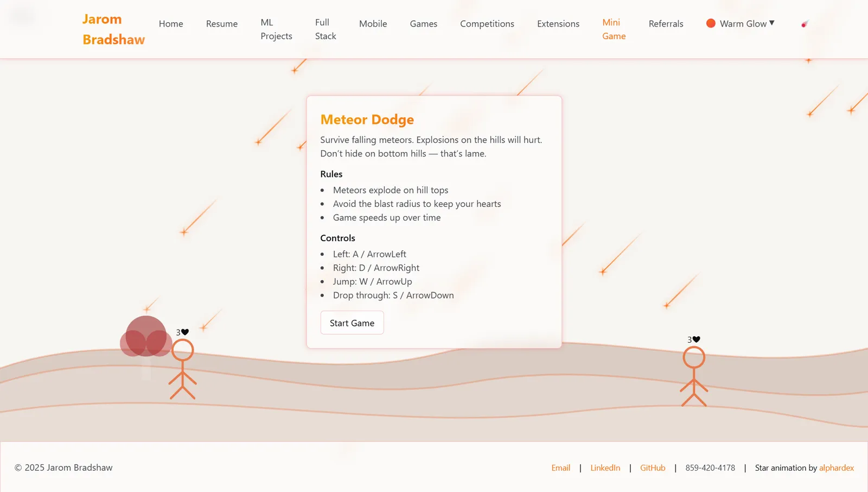Open the Email footer link
Screen dimensions: 868x492
click(x=561, y=468)
